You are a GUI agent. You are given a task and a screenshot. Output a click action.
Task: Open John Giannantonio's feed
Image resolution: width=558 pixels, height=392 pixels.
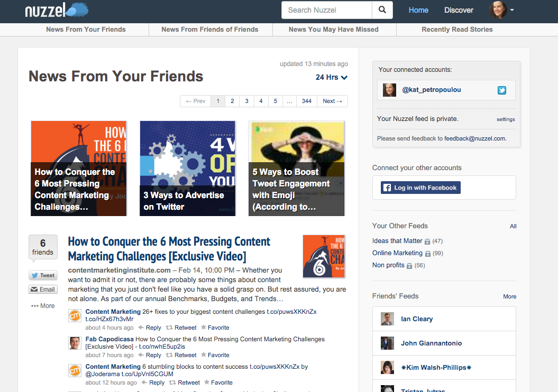444,343
